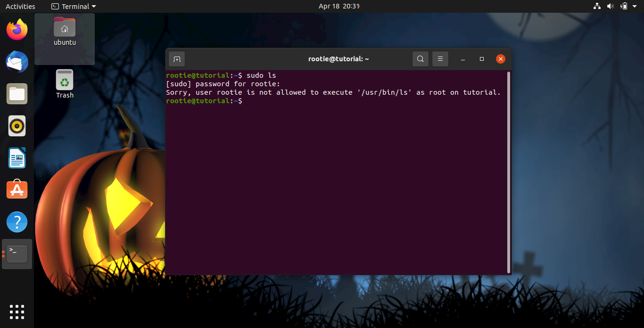Open the Show Applications grid
Image resolution: width=644 pixels, height=328 pixels.
point(17,312)
